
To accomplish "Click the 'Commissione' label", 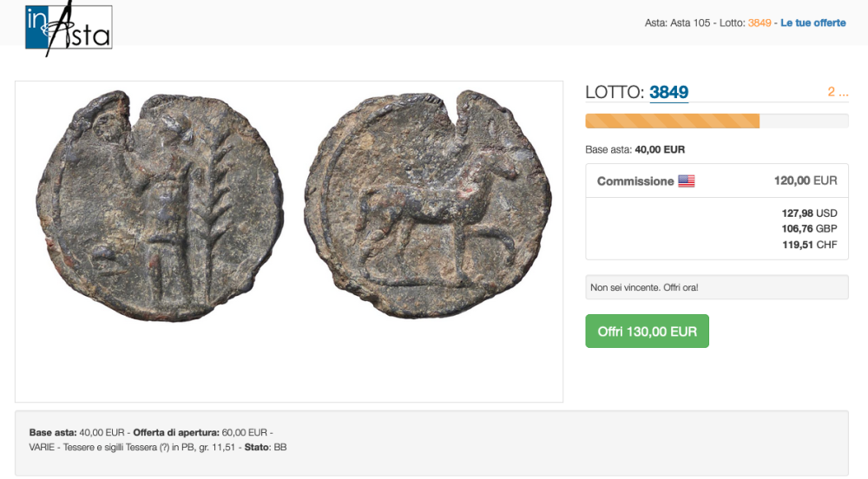I will tap(635, 181).
